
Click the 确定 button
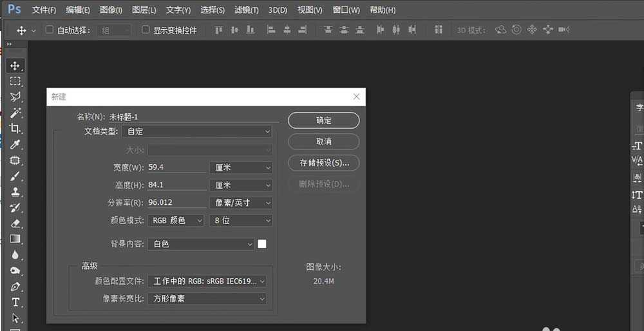323,120
